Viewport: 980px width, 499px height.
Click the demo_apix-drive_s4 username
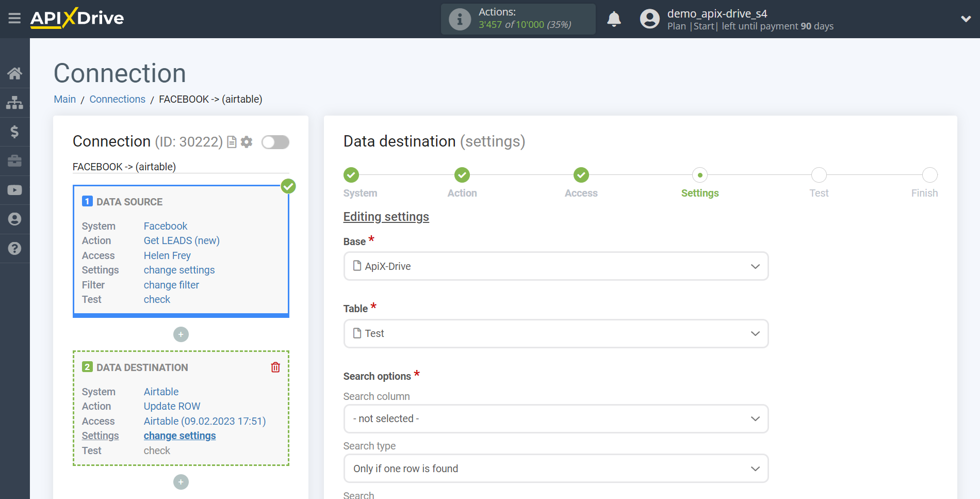[717, 13]
